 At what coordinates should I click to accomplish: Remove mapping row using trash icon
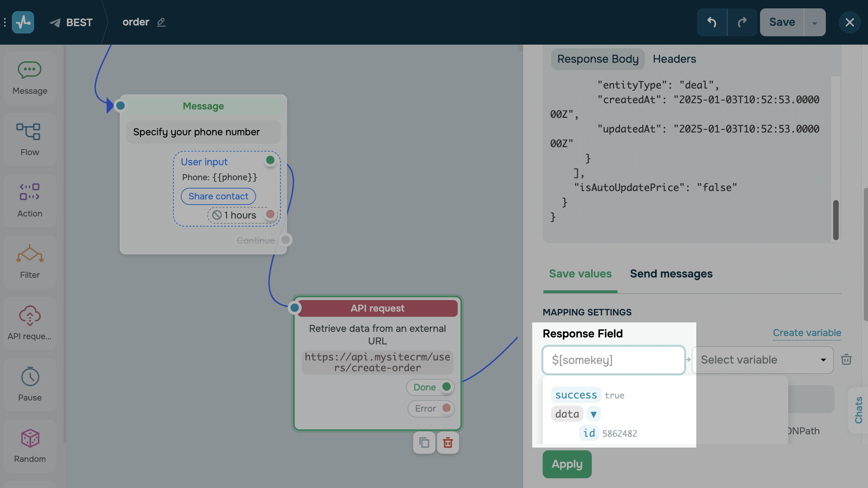coord(846,359)
